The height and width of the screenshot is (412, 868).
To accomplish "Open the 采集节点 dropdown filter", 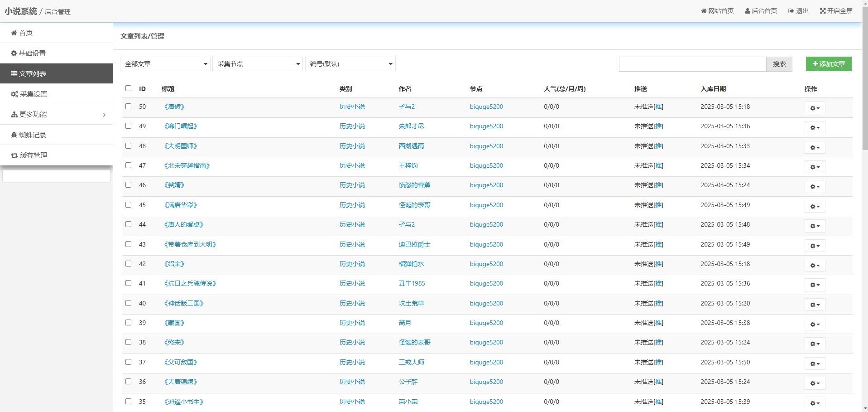I will [x=257, y=64].
